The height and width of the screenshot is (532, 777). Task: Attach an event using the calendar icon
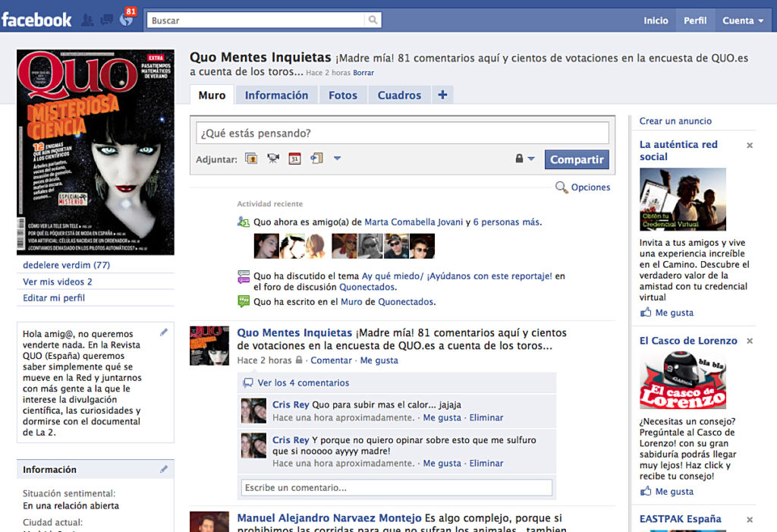coord(295,159)
